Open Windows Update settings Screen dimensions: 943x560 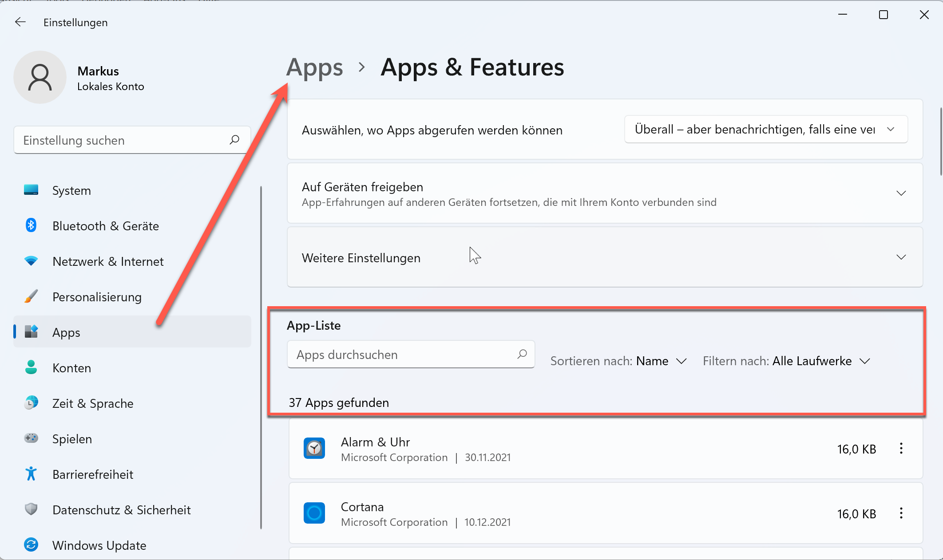coord(132,545)
